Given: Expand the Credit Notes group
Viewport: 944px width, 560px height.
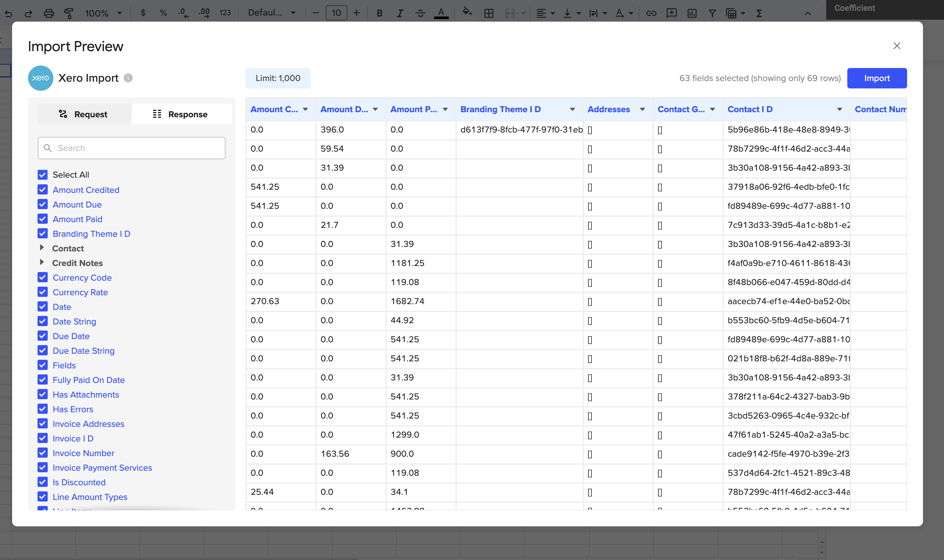Looking at the screenshot, I should [42, 263].
